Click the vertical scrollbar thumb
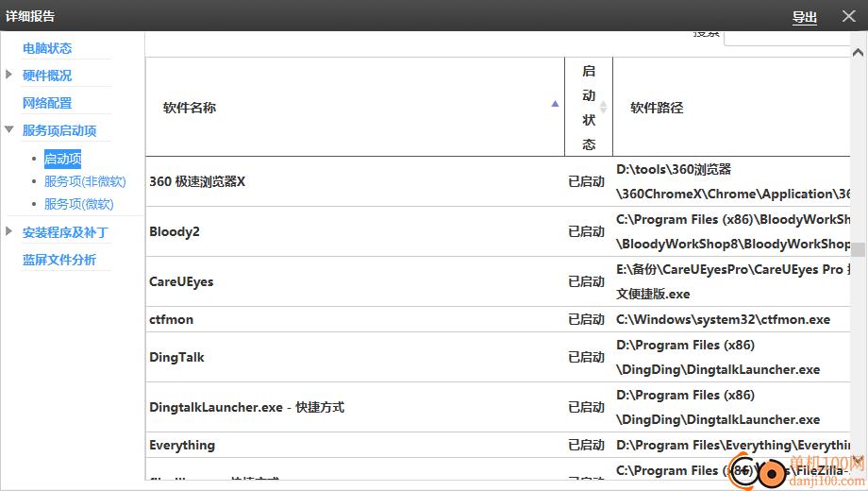This screenshot has height=491, width=868. click(x=858, y=249)
